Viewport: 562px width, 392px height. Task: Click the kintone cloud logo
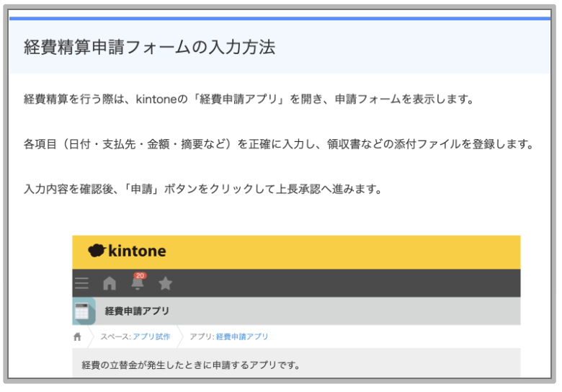97,251
